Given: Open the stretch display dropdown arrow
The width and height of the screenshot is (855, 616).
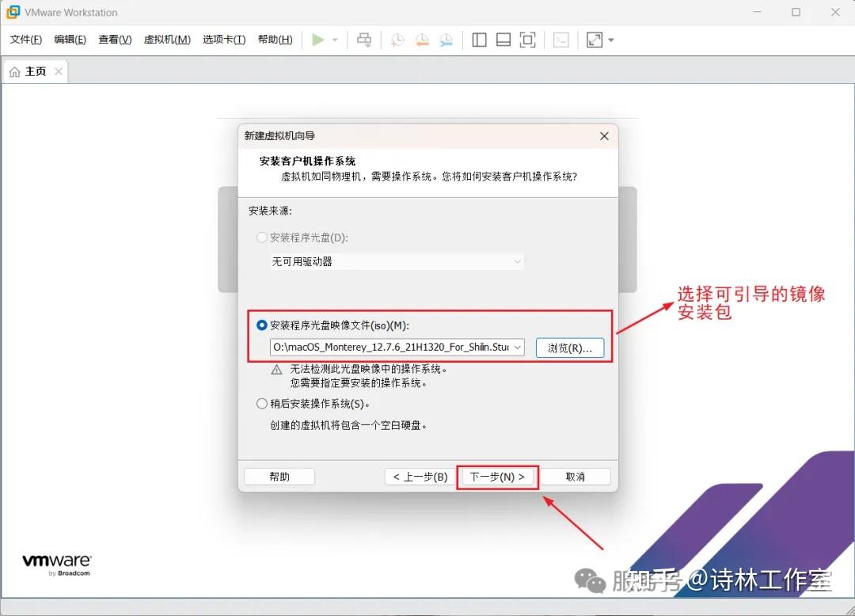Looking at the screenshot, I should click(610, 40).
